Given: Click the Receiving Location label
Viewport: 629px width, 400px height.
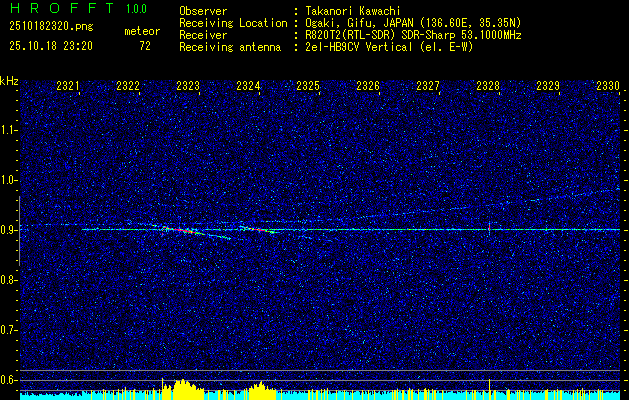Looking at the screenshot, I should (x=233, y=23).
